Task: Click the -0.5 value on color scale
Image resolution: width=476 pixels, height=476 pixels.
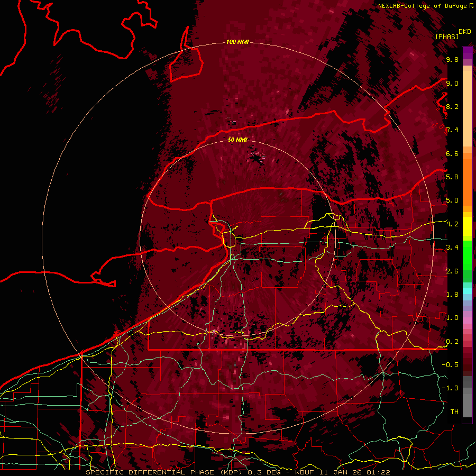Action: point(450,365)
